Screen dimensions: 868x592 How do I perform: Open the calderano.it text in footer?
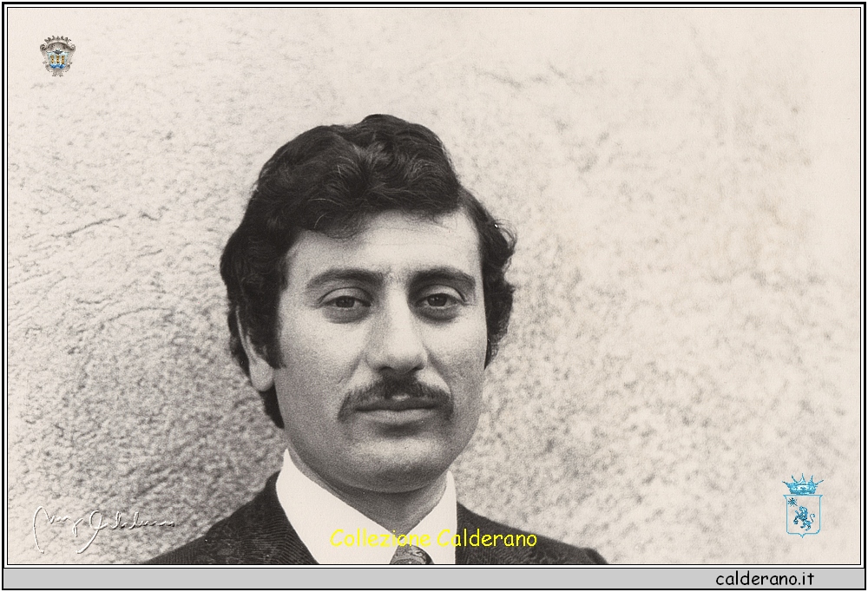point(764,578)
